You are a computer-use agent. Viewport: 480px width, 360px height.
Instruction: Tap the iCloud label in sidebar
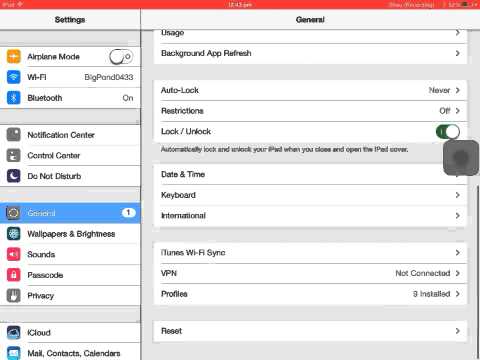coord(39,333)
